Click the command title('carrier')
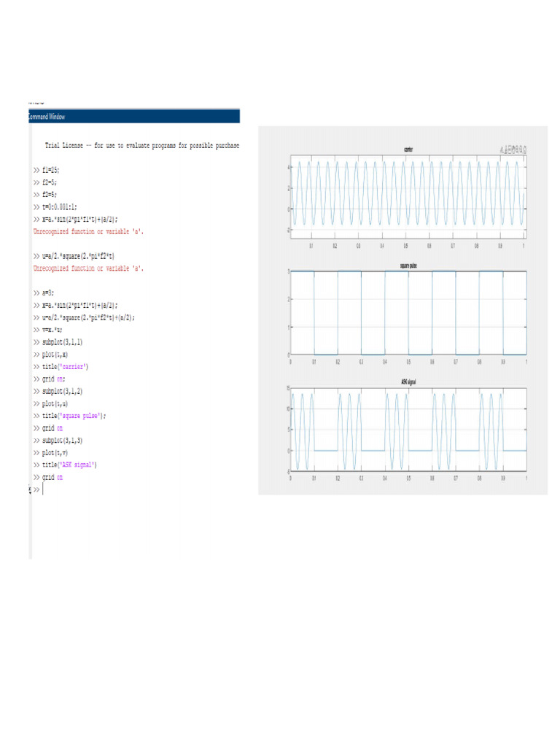This screenshot has height=747, width=560. click(65, 367)
